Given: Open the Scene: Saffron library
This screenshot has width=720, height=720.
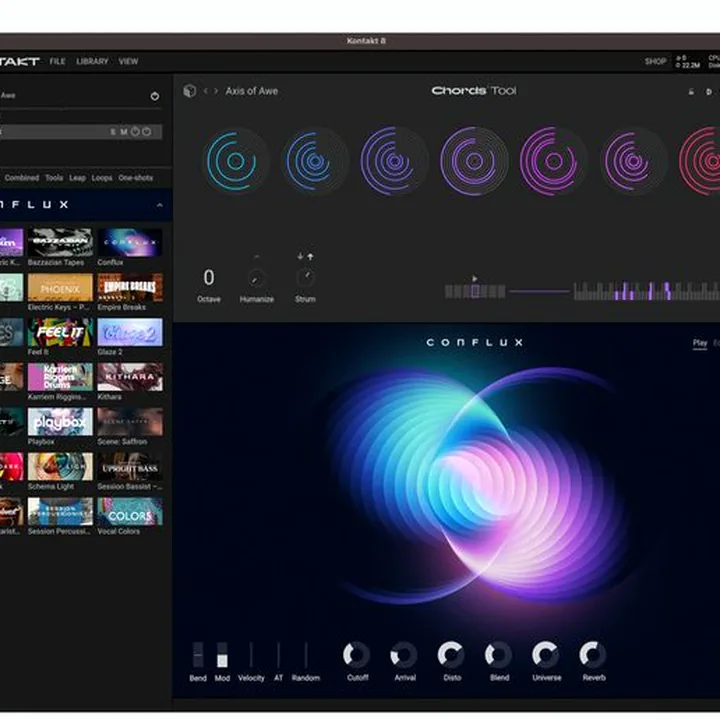Looking at the screenshot, I should [130, 422].
